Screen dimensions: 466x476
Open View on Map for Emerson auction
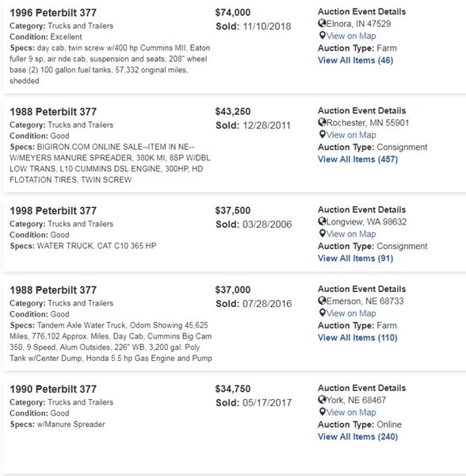click(351, 313)
